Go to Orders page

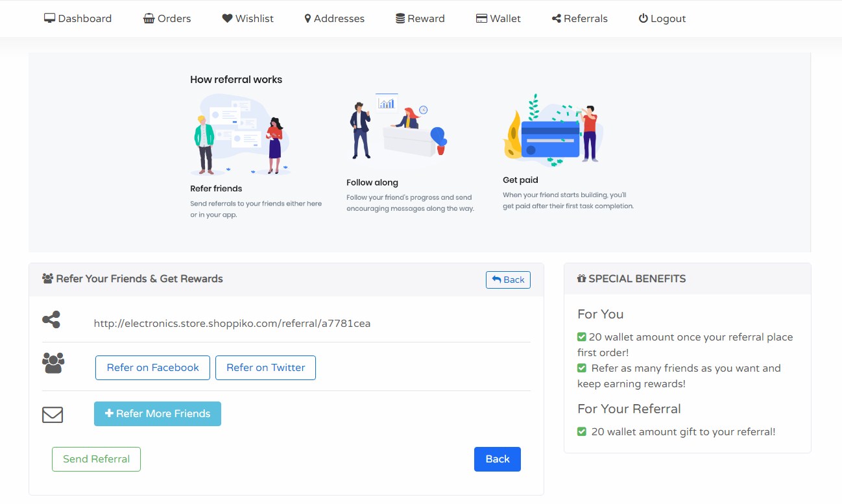pos(167,19)
